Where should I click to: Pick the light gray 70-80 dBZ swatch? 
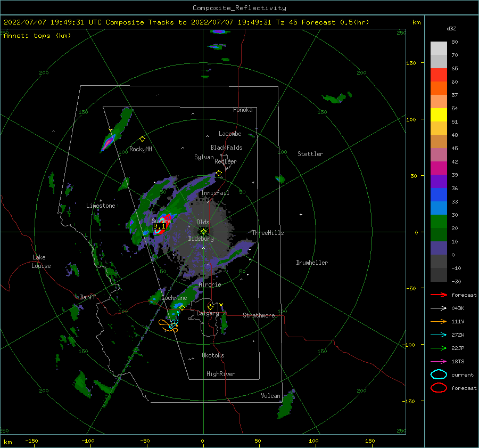pos(439,48)
